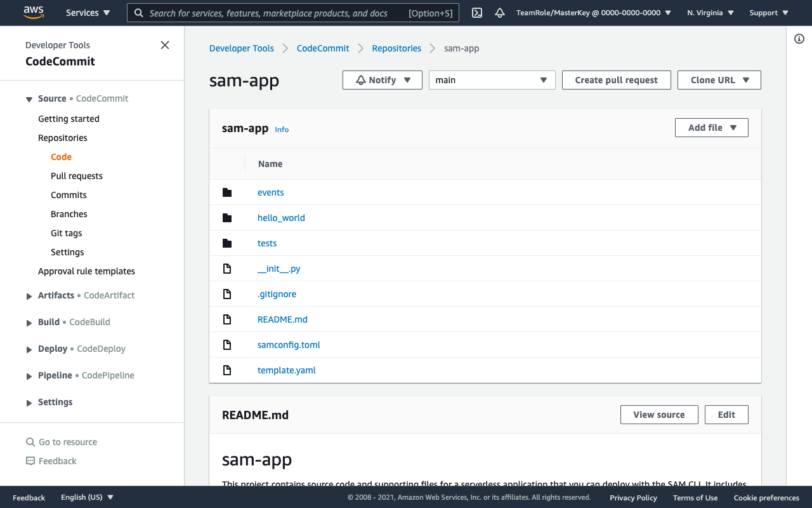Screen dimensions: 812x508
Task: Click the Name column header
Action: click(270, 164)
